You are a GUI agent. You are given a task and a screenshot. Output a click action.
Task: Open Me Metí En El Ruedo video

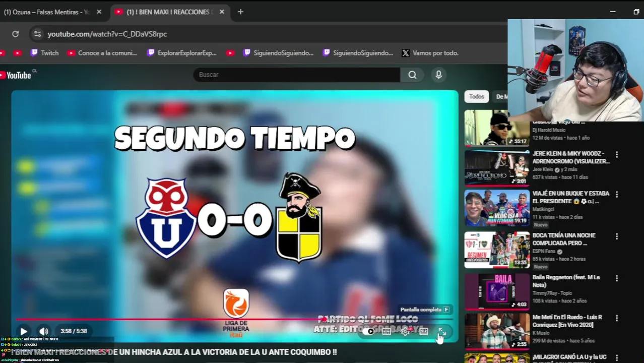(567, 321)
